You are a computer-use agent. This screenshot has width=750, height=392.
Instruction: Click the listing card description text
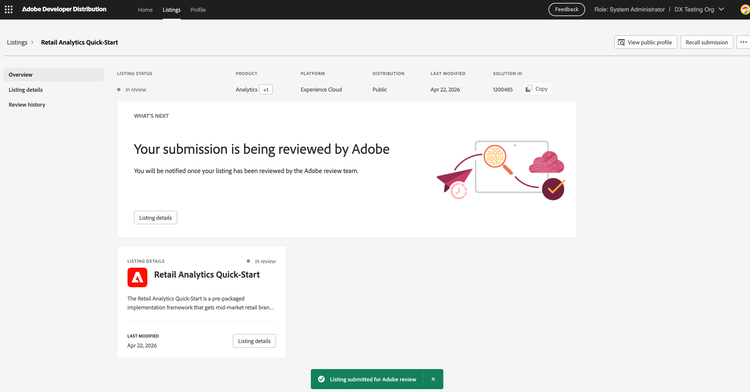coord(200,303)
